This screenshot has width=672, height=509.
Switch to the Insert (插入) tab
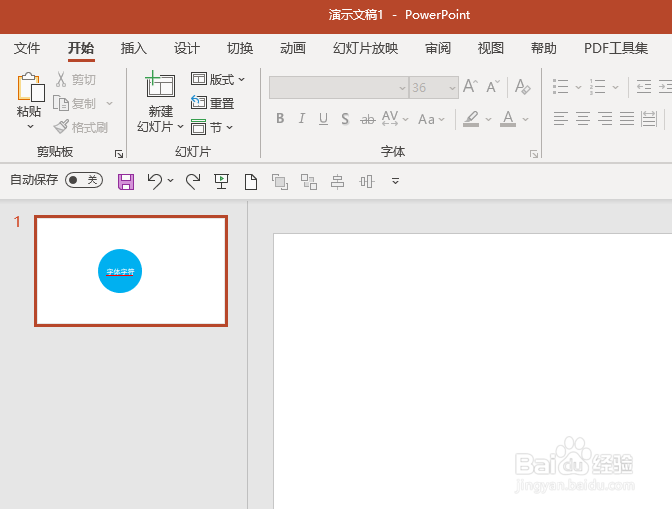(x=134, y=48)
